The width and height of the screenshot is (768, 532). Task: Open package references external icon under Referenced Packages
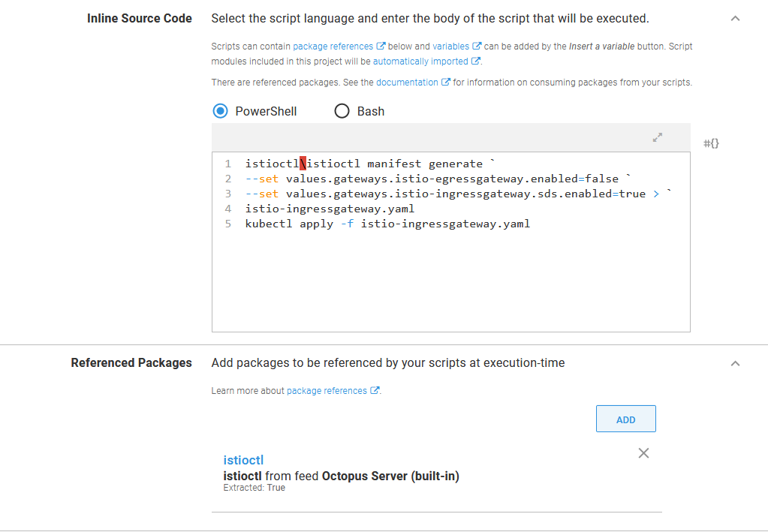(x=375, y=390)
